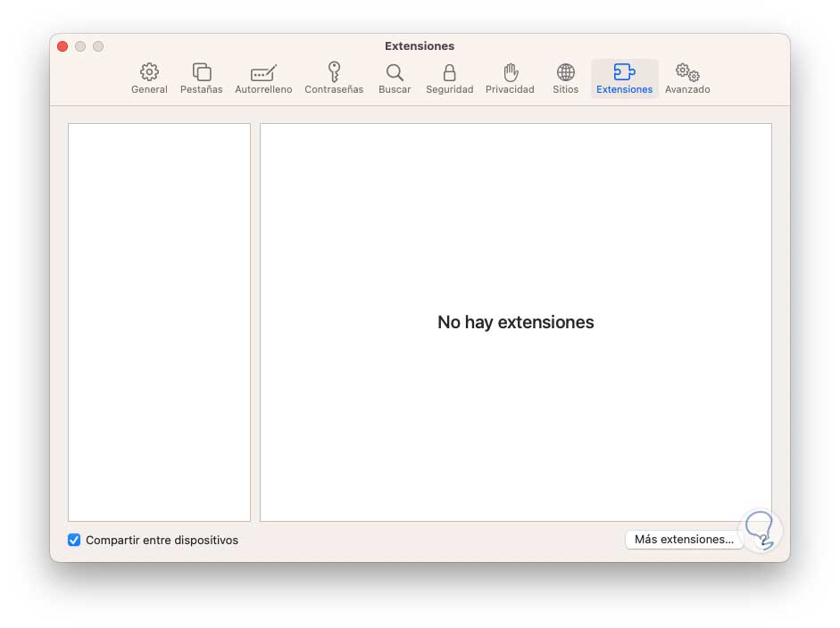Click the 'No hay extensiones' text

(515, 322)
